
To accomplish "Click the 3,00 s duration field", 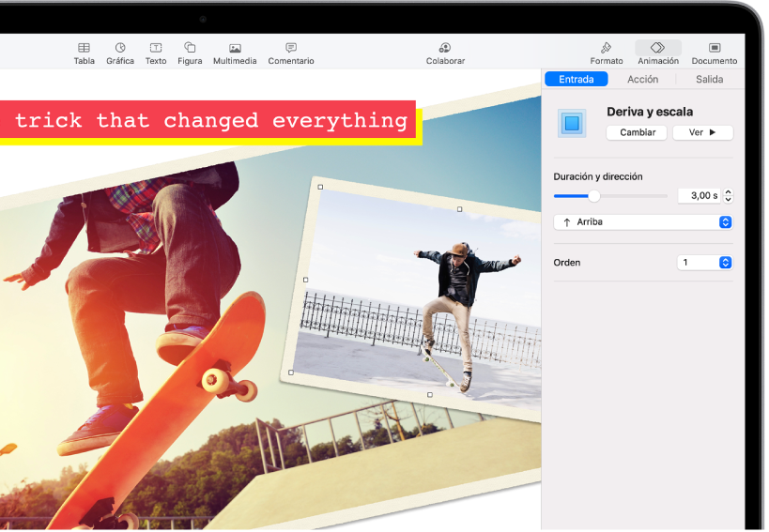I will [x=699, y=196].
